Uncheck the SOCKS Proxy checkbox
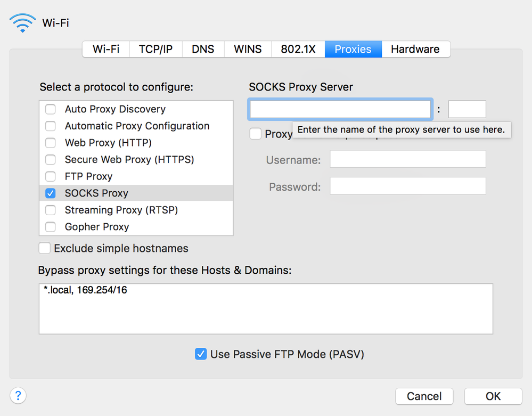 pyautogui.click(x=51, y=193)
